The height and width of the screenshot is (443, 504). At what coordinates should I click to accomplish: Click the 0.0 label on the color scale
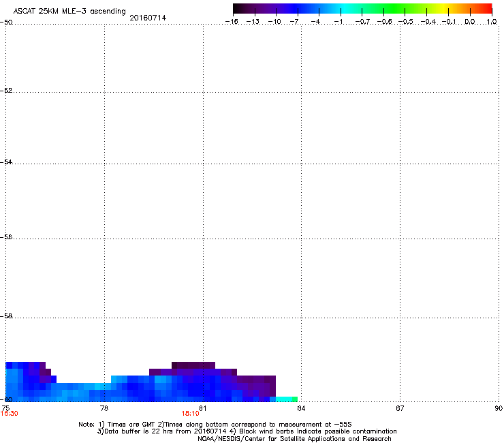tap(470, 22)
